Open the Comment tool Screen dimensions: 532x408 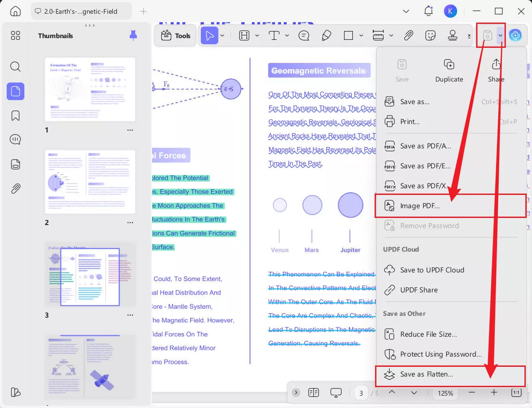pos(304,35)
